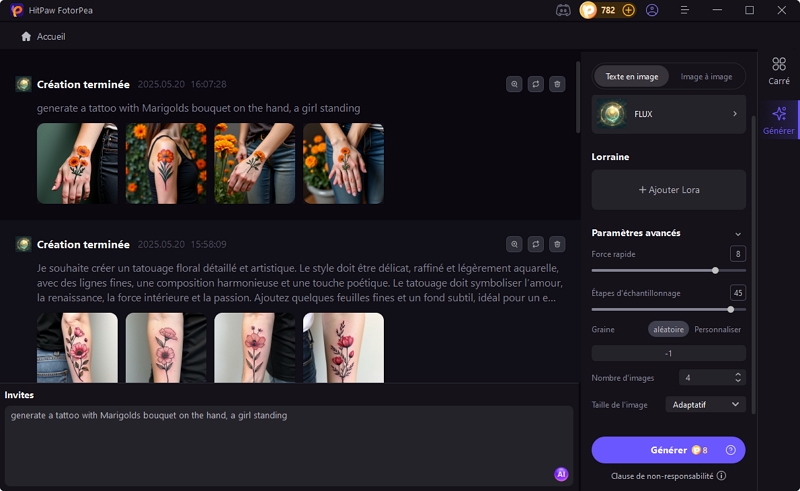Switch to Texte en image tab
This screenshot has height=491, width=800.
pyautogui.click(x=632, y=77)
